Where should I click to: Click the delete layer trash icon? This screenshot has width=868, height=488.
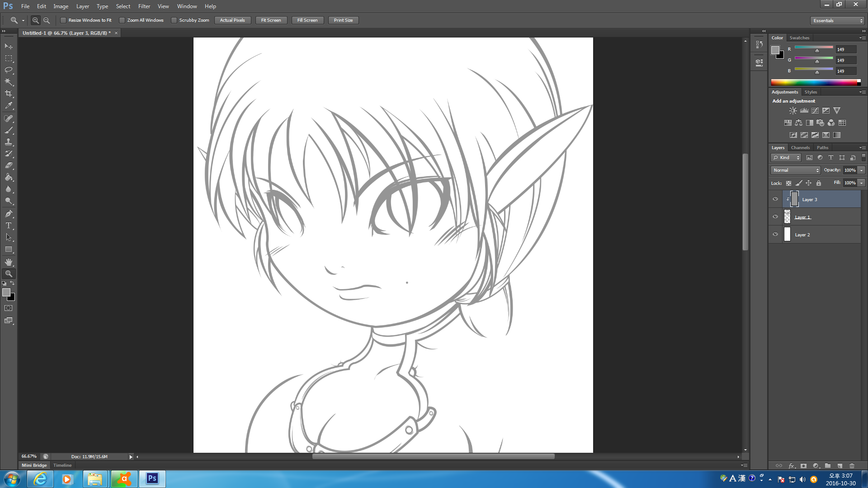[852, 465]
